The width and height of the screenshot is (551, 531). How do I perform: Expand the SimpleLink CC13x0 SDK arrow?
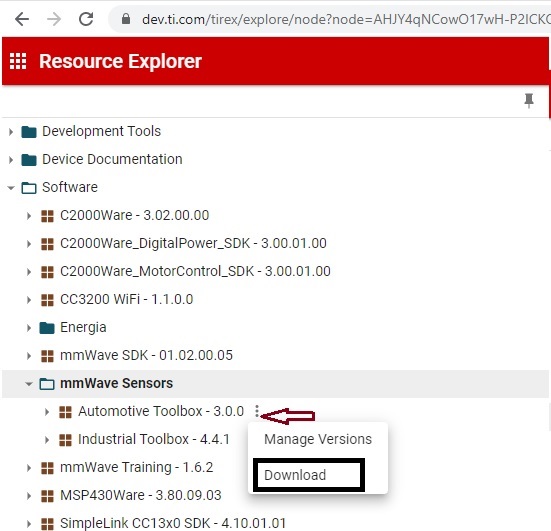pos(29,524)
